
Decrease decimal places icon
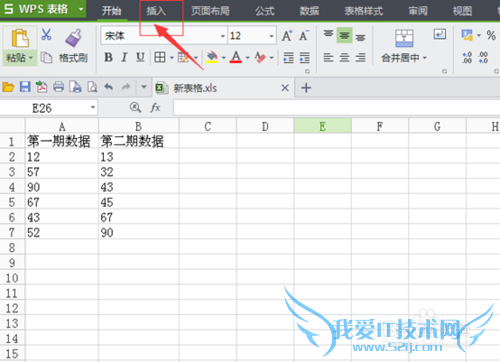(483, 57)
